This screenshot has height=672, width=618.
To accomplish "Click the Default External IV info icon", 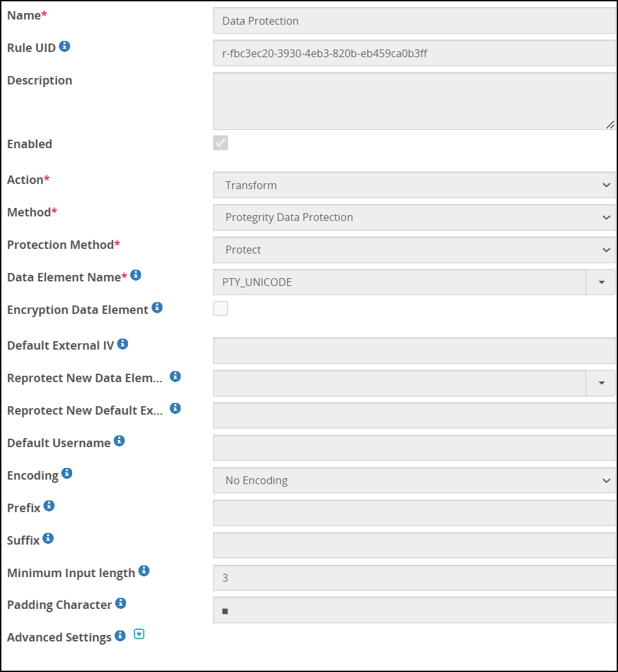I will pos(122,344).
